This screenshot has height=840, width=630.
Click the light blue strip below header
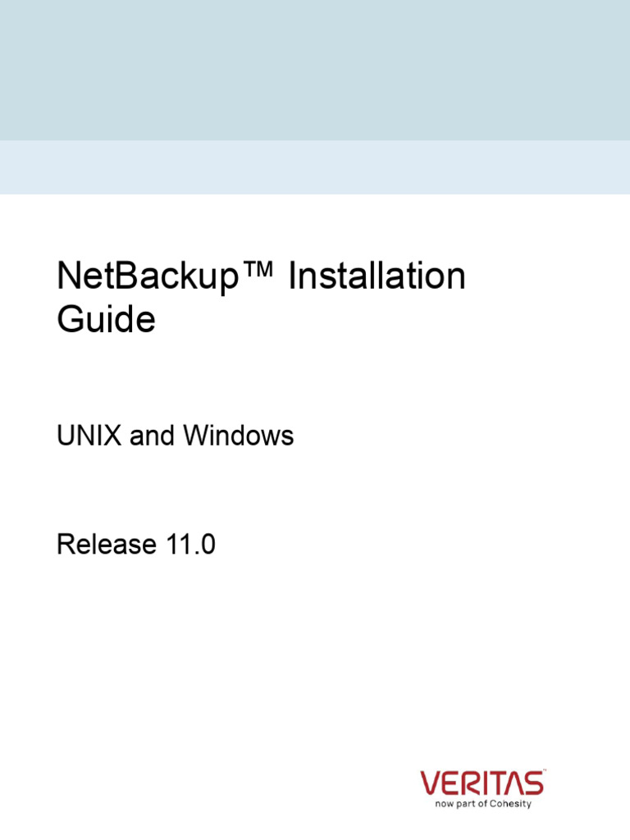click(x=315, y=167)
